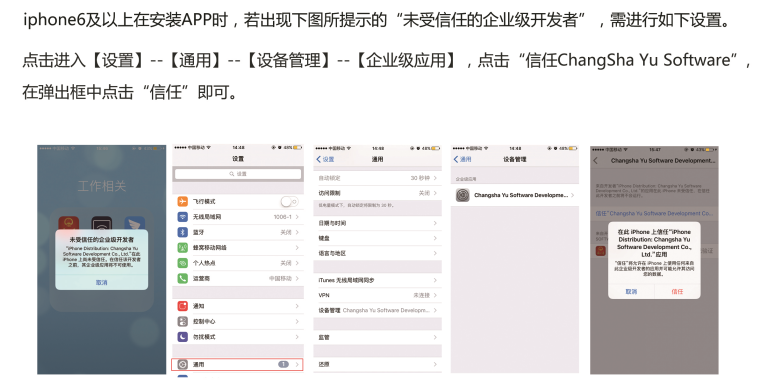Click the 企业级应用 section header
The image size is (761, 385).
pos(465,179)
